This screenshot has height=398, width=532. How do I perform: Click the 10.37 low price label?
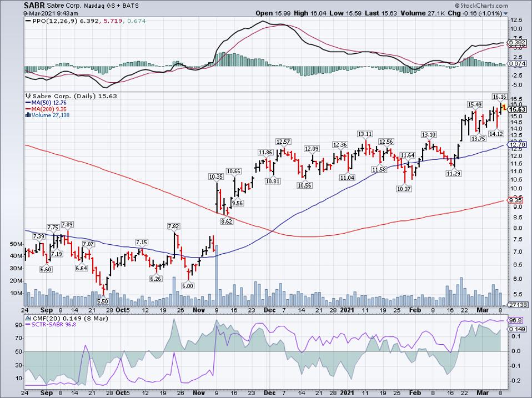tap(404, 189)
